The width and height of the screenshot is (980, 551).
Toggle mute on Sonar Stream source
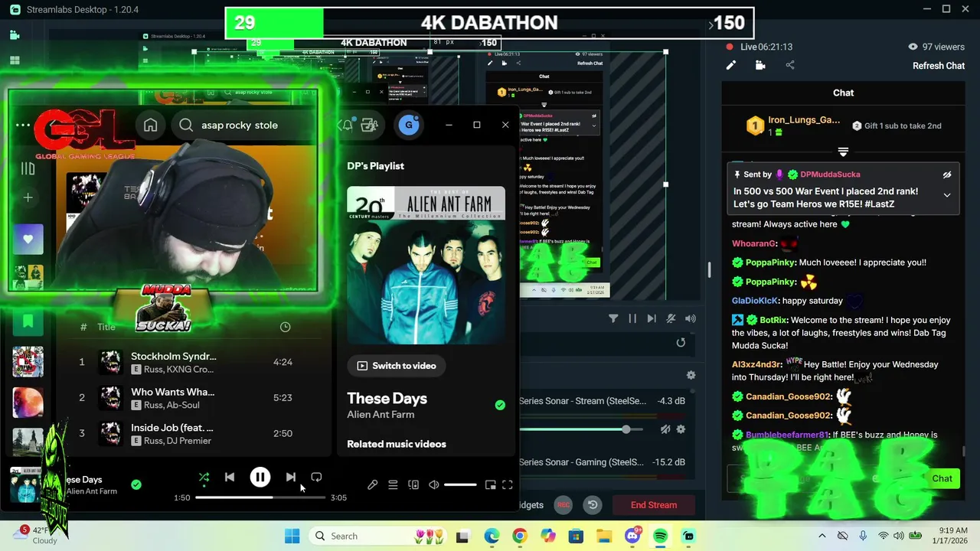pyautogui.click(x=665, y=429)
